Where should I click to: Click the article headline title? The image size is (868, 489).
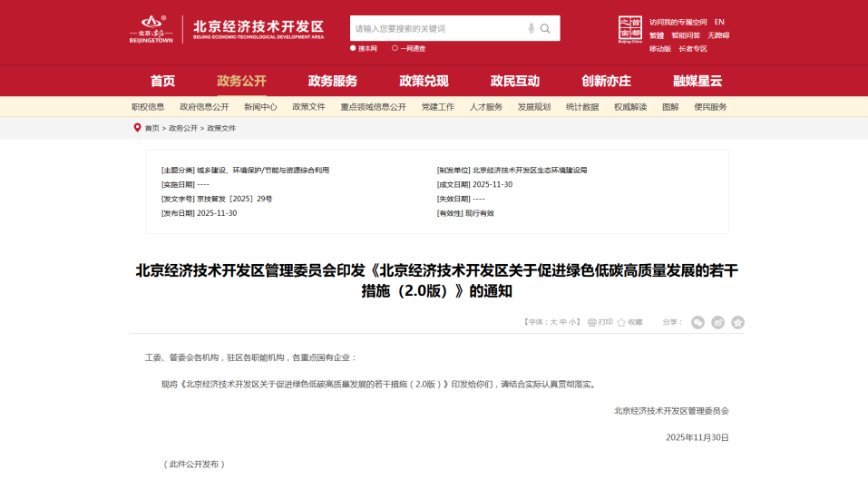[437, 280]
